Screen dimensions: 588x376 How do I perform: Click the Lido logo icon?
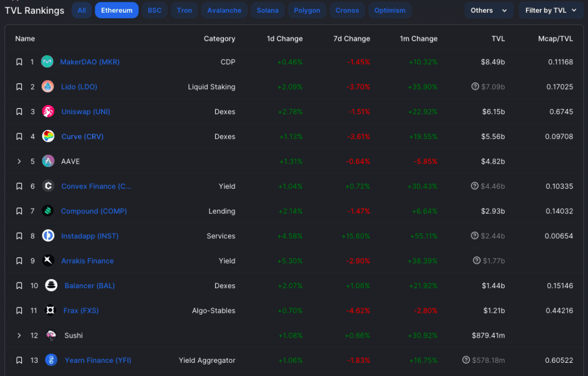click(48, 87)
